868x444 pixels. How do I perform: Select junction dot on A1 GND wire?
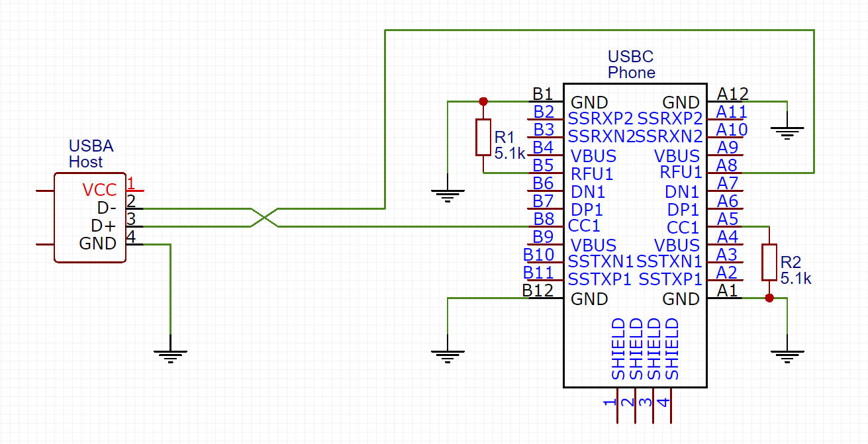pos(769,298)
